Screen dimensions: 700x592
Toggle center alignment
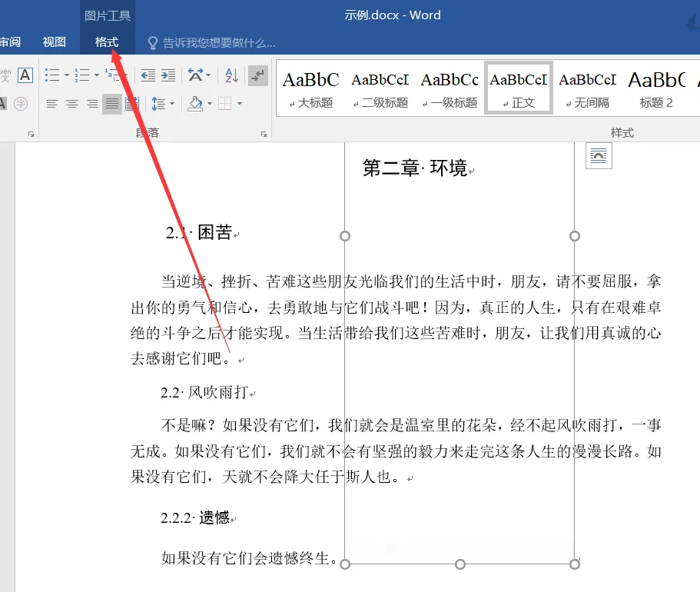[72, 103]
